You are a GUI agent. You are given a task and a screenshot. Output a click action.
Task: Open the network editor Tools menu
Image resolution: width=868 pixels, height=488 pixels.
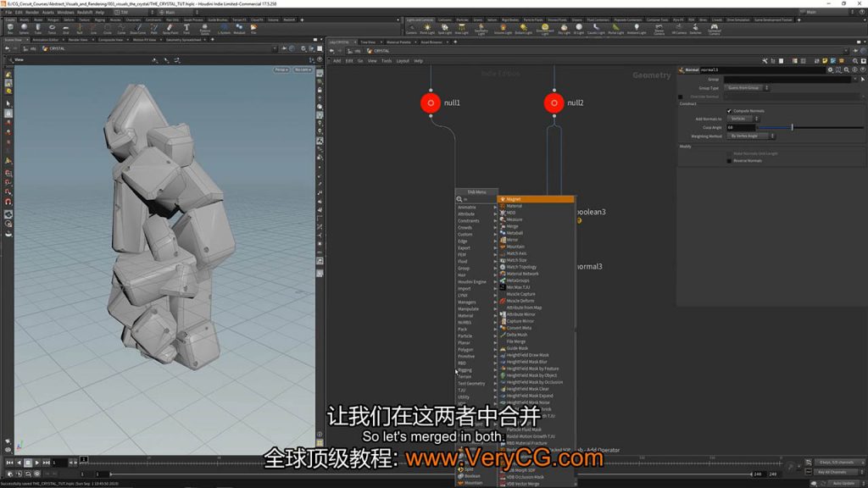pyautogui.click(x=387, y=61)
